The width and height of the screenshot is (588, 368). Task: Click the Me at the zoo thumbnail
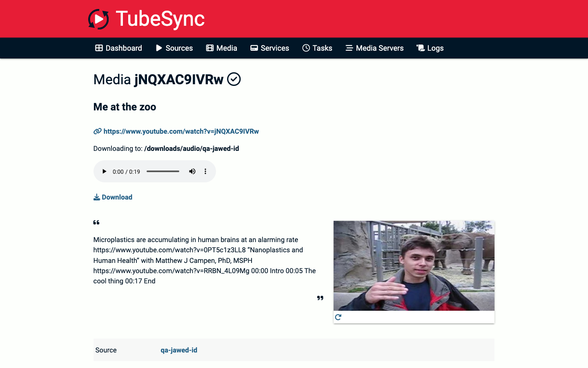[x=414, y=266]
